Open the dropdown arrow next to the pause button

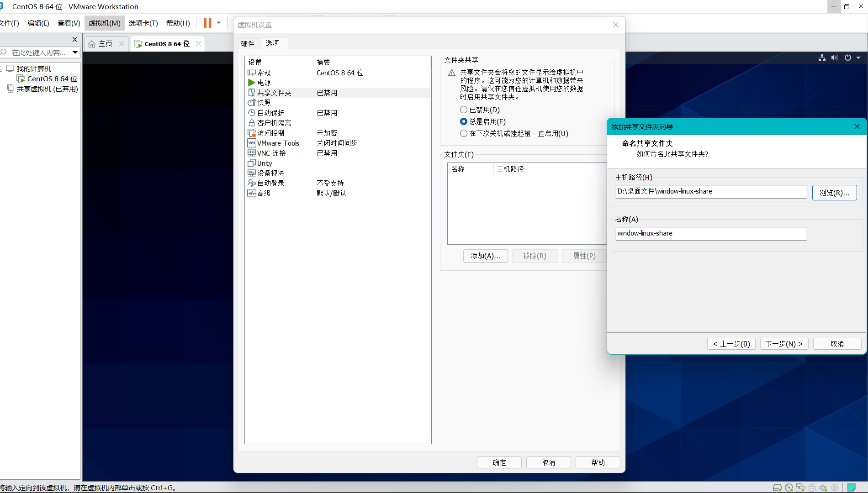pos(219,23)
